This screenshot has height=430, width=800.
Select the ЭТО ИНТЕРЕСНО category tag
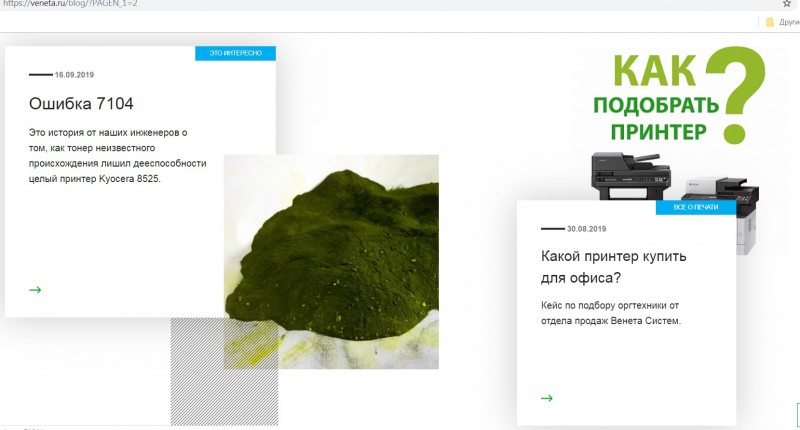pos(235,53)
